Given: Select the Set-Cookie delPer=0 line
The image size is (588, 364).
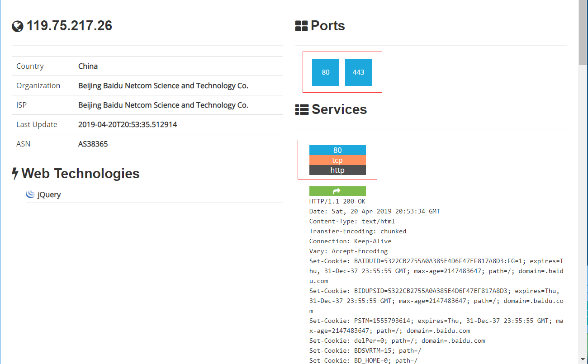Looking at the screenshot, I should point(397,340).
